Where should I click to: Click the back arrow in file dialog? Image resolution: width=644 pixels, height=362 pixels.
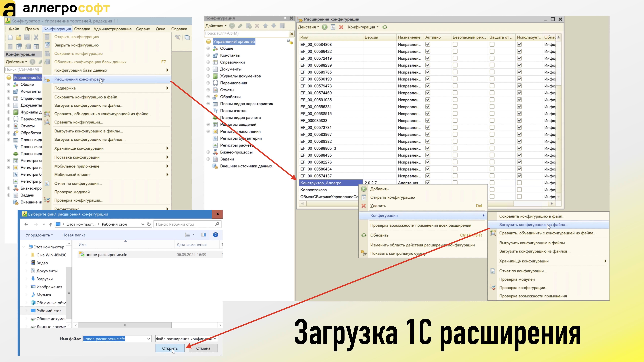(26, 224)
